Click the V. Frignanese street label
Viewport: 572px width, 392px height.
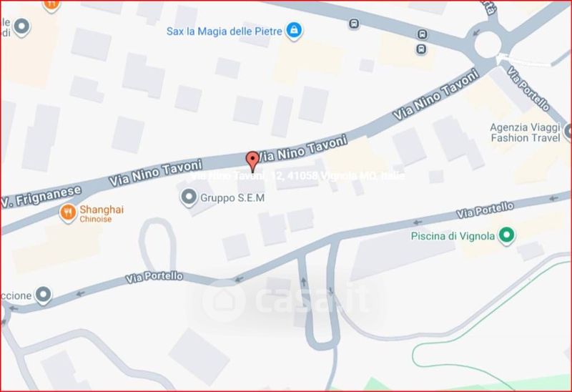pyautogui.click(x=41, y=197)
